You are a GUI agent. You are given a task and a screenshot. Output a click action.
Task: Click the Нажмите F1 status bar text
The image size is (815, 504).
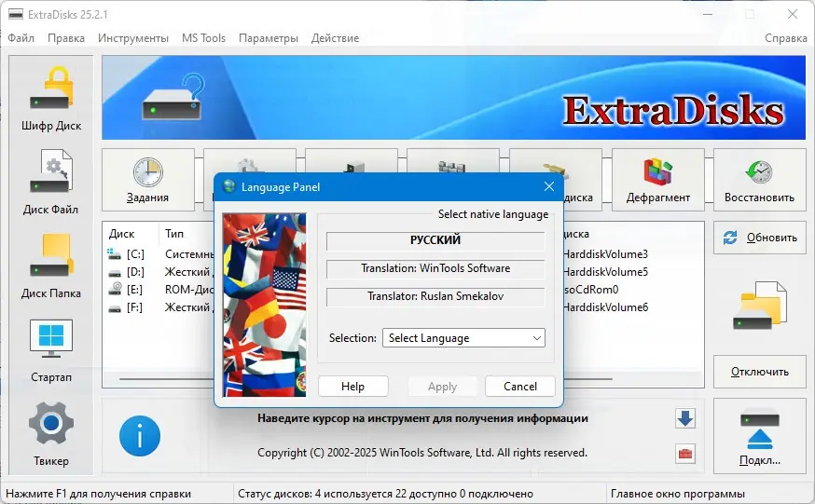click(x=98, y=494)
